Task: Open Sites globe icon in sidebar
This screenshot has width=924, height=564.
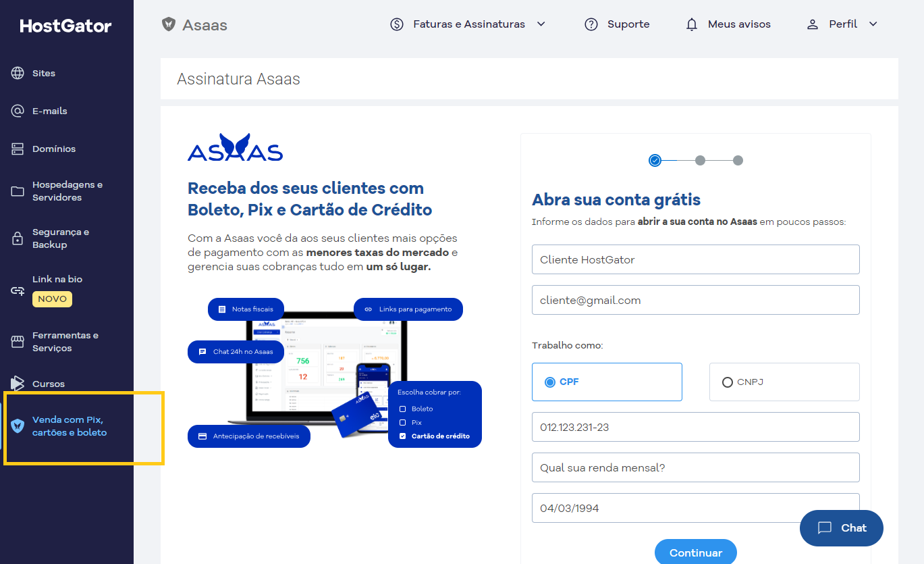Action: tap(18, 73)
